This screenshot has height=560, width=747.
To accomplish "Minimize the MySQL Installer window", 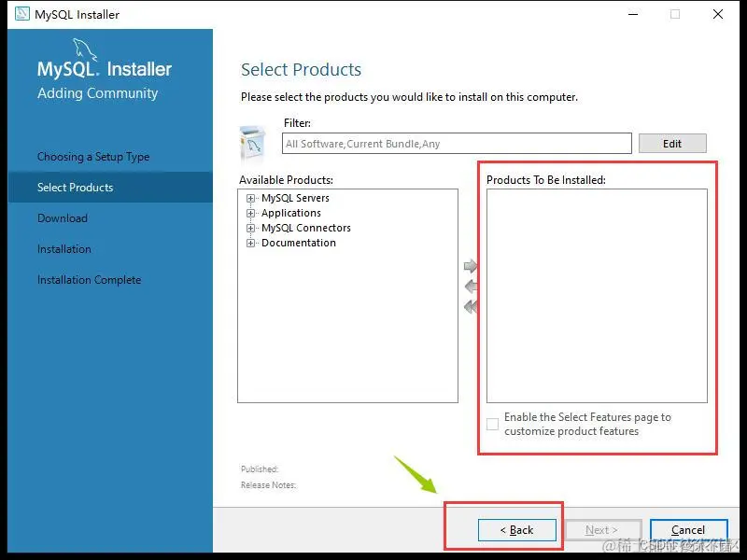I will (x=633, y=14).
